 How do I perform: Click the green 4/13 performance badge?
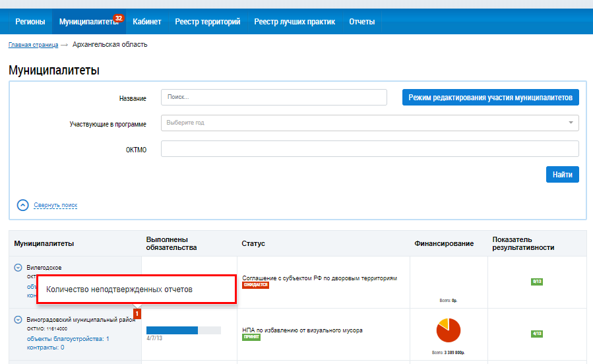[536, 334]
